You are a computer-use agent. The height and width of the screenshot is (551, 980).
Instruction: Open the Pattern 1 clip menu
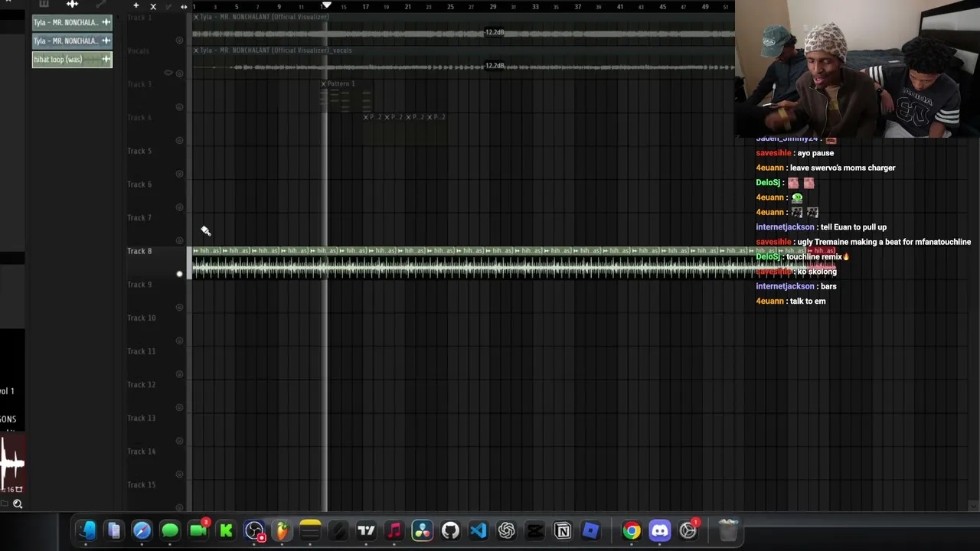coord(323,83)
